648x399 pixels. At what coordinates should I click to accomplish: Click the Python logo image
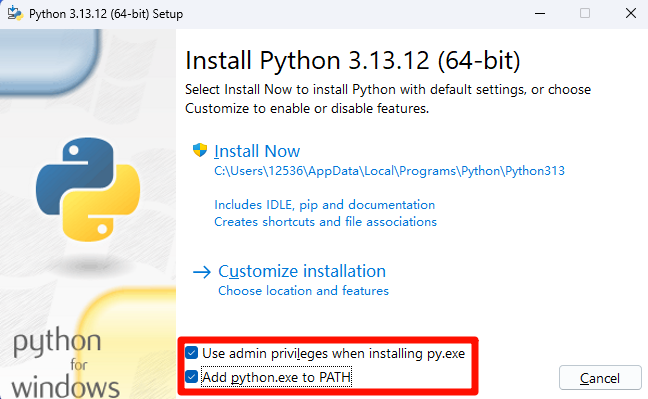[88, 189]
